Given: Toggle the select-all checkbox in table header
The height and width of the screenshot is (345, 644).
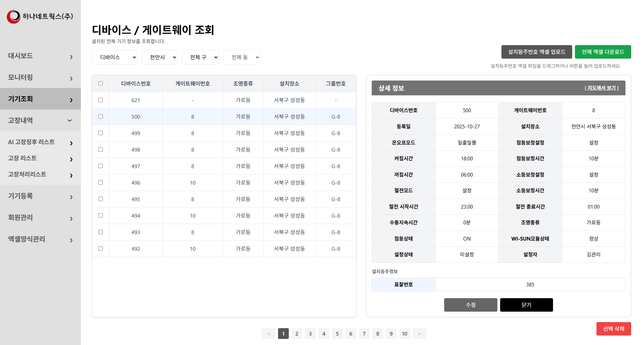Looking at the screenshot, I should tap(100, 84).
